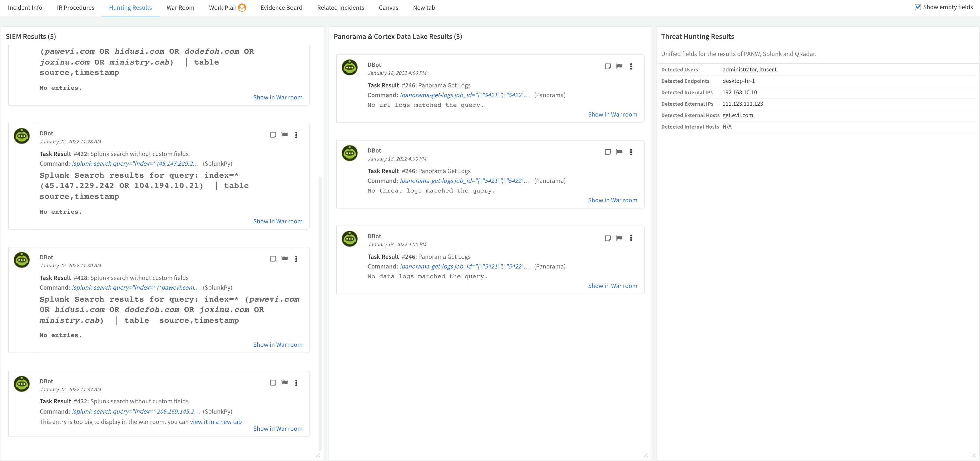Image resolution: width=980 pixels, height=461 pixels.
Task: Toggle the note checkbox on the 11:37 AM entry
Action: (x=273, y=383)
